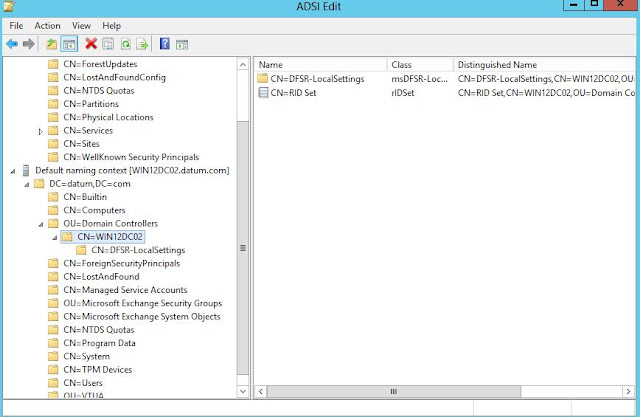Toggle the Action Pane toolbar icon
The image size is (640, 417).
[x=182, y=44]
